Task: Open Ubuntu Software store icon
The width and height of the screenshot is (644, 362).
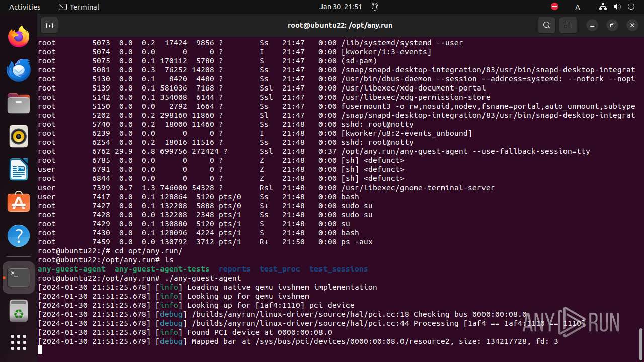Action: [19, 202]
